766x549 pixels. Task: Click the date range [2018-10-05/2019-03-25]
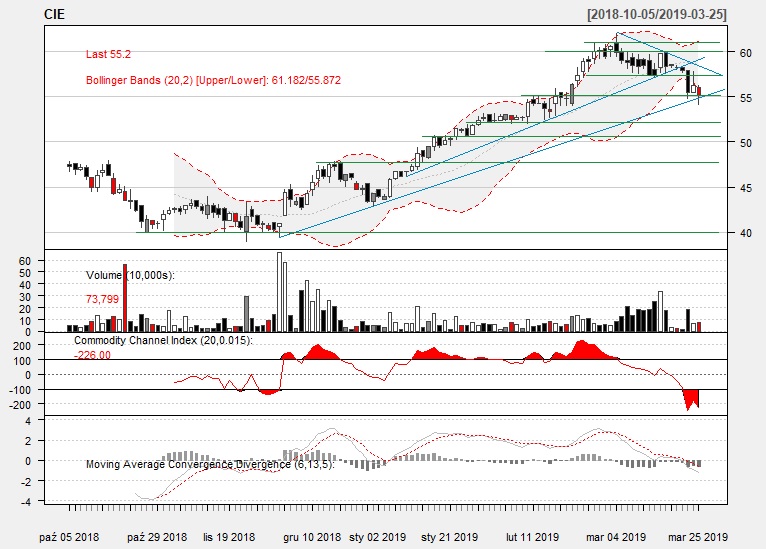pyautogui.click(x=657, y=14)
